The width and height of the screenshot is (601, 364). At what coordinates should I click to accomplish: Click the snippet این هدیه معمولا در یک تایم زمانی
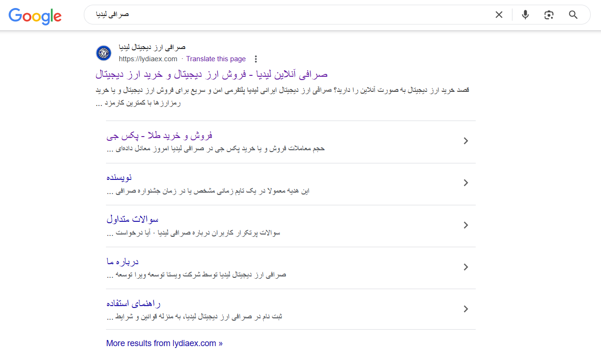click(208, 191)
